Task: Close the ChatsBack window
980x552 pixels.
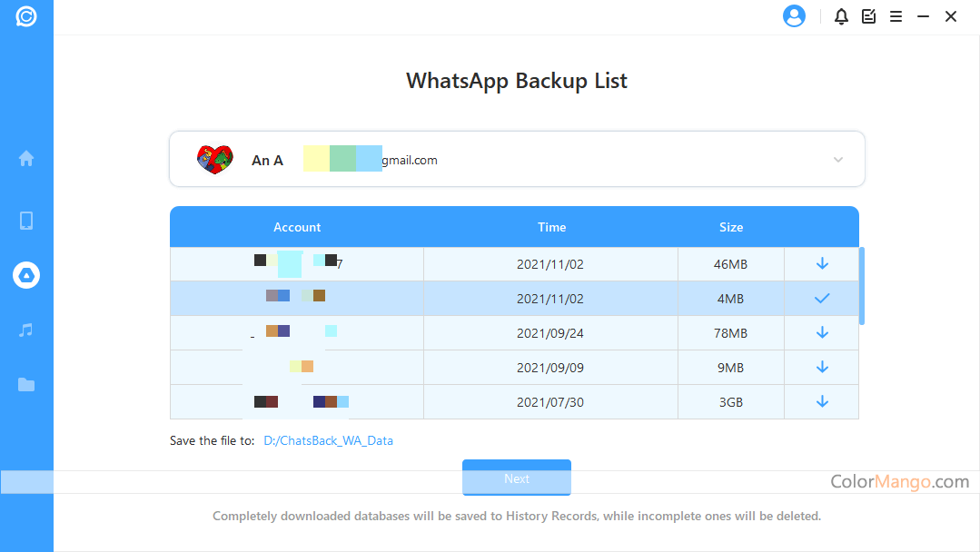Action: (x=951, y=16)
